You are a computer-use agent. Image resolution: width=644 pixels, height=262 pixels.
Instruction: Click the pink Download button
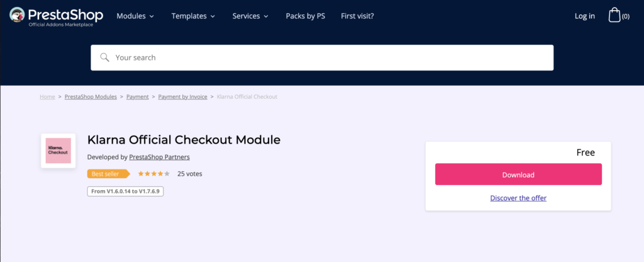click(518, 174)
